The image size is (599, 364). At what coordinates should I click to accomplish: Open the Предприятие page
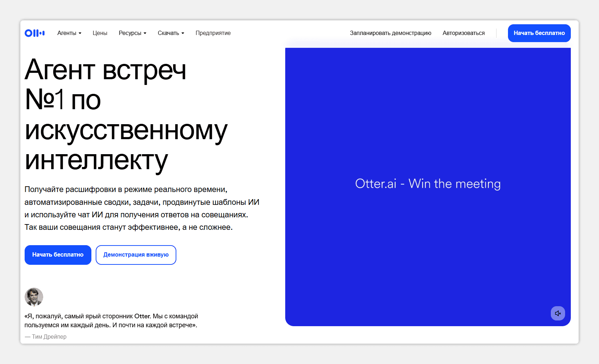(x=213, y=33)
